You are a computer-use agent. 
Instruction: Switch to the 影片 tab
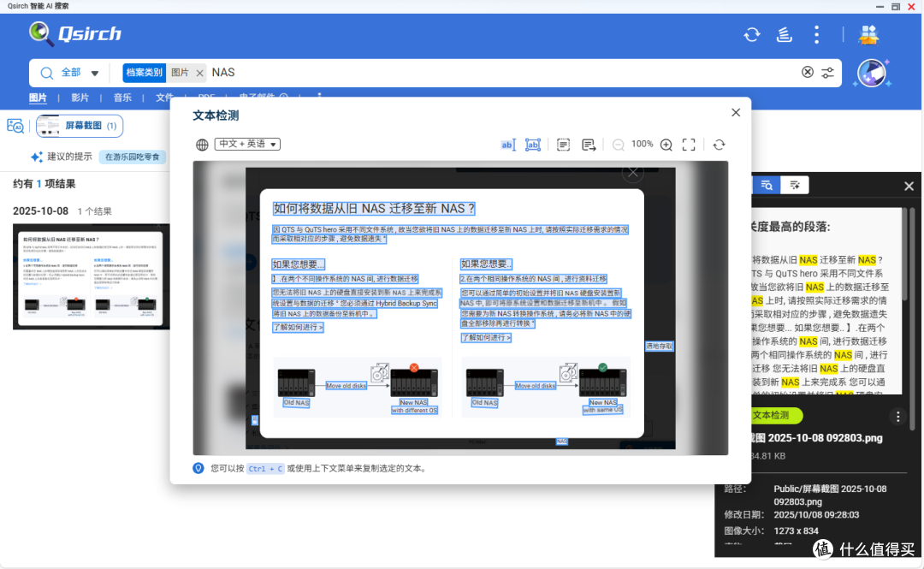click(80, 98)
